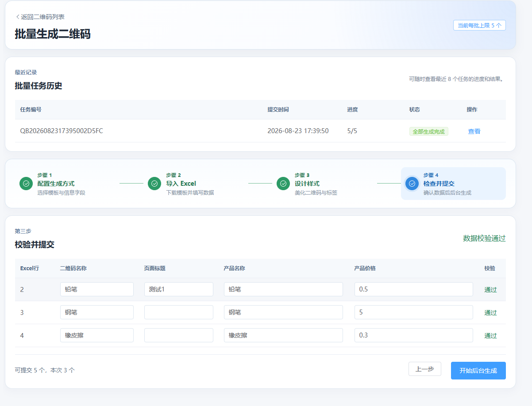This screenshot has height=406, width=532.
Task: Click 通过 status in Excel row 3
Action: point(490,313)
